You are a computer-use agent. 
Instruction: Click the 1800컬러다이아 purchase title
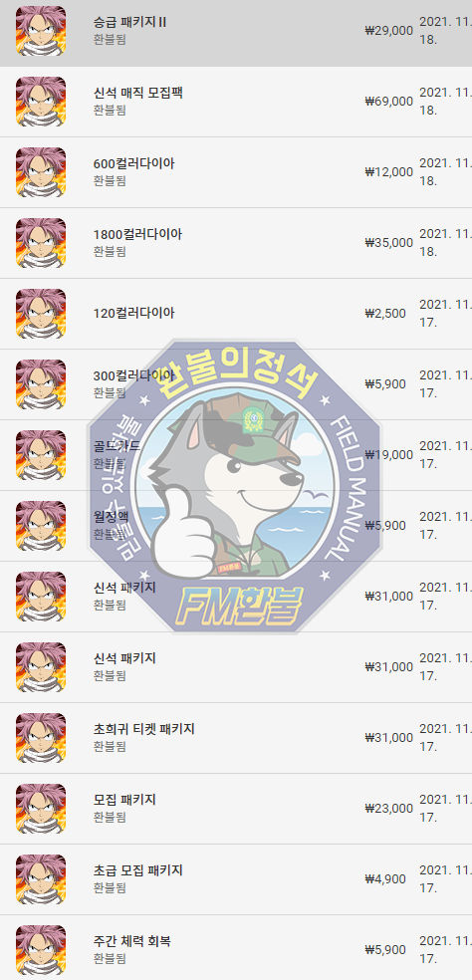(x=137, y=234)
